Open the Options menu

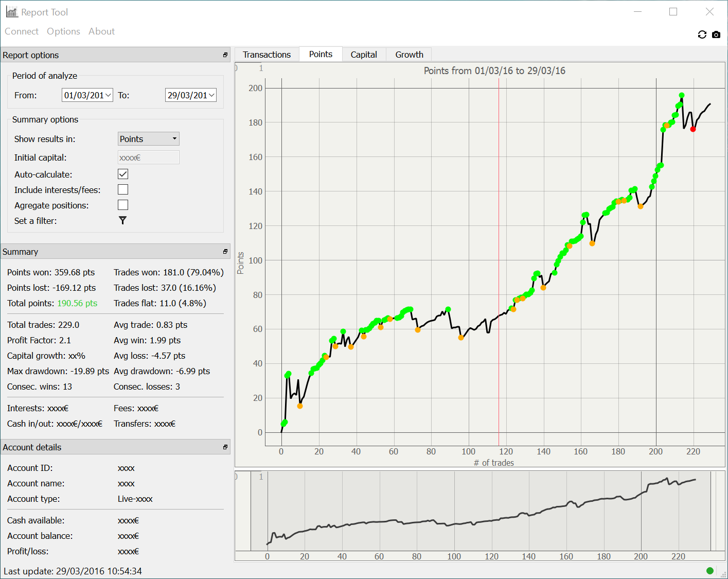click(63, 31)
